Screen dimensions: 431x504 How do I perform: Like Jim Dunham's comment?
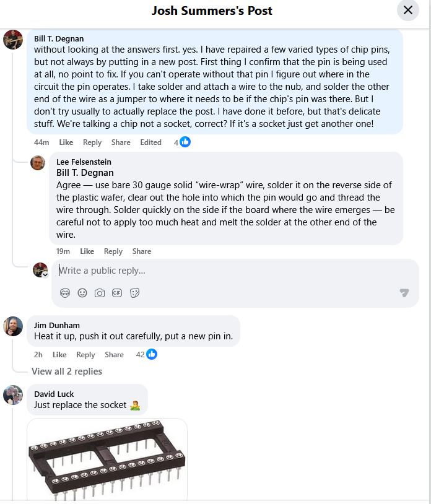coord(59,355)
